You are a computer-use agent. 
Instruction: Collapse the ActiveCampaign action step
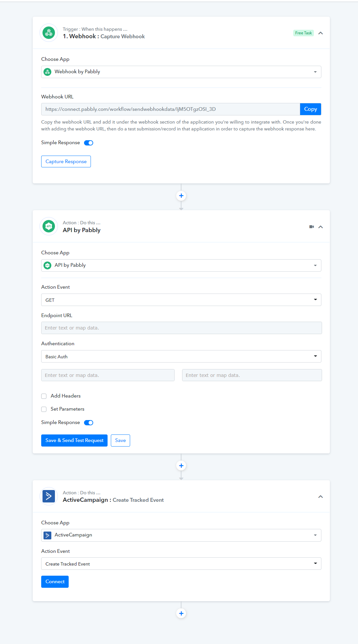[x=320, y=497]
